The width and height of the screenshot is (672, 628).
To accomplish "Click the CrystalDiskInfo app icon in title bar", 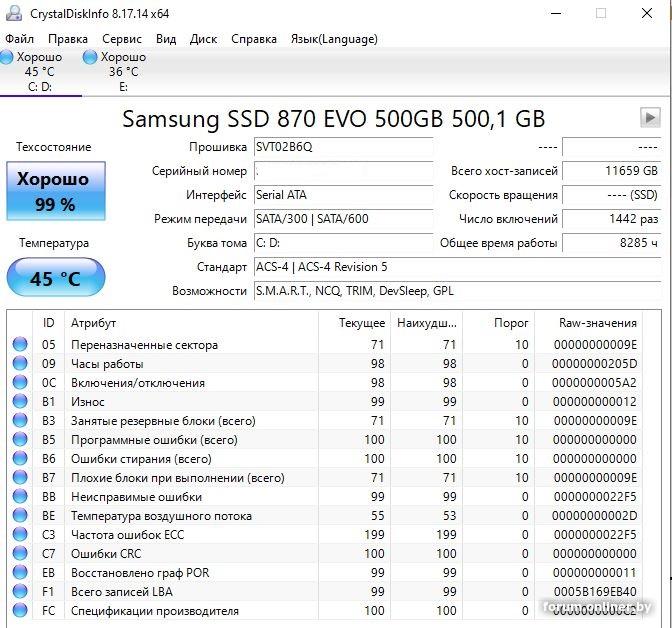I will (x=14, y=13).
